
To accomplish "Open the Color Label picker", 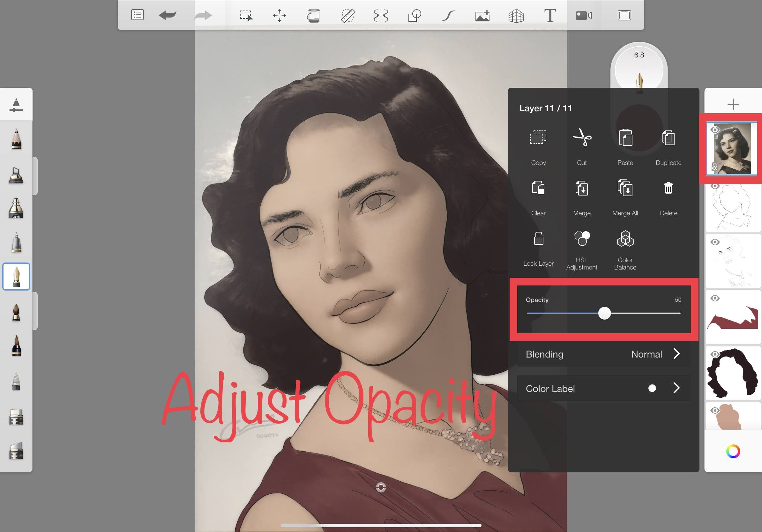I will click(602, 388).
